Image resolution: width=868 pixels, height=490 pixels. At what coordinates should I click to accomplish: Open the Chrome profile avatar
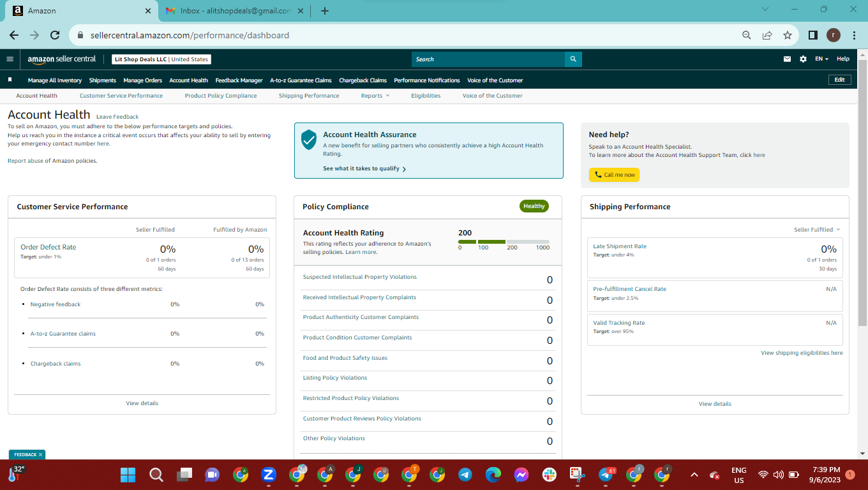[x=834, y=35]
